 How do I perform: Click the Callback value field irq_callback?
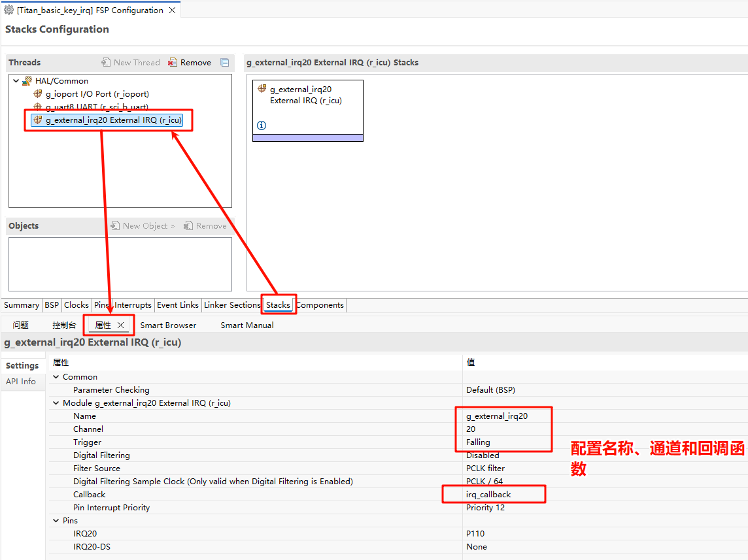point(488,495)
